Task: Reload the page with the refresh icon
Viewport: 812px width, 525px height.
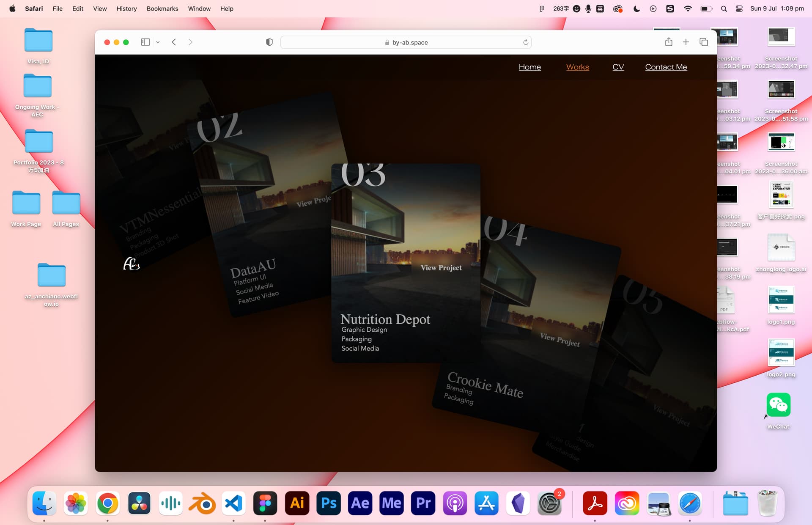Action: [526, 42]
